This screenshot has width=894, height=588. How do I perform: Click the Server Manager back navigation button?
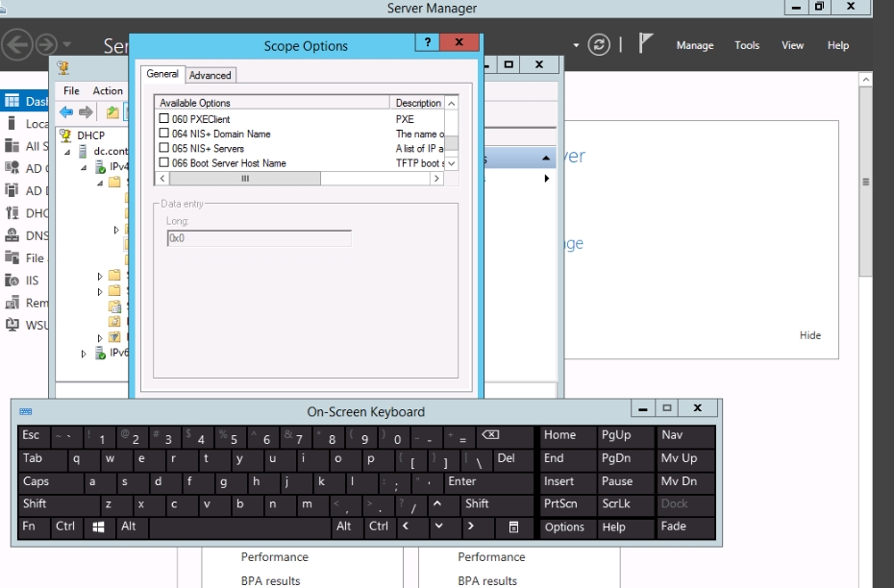click(x=17, y=44)
